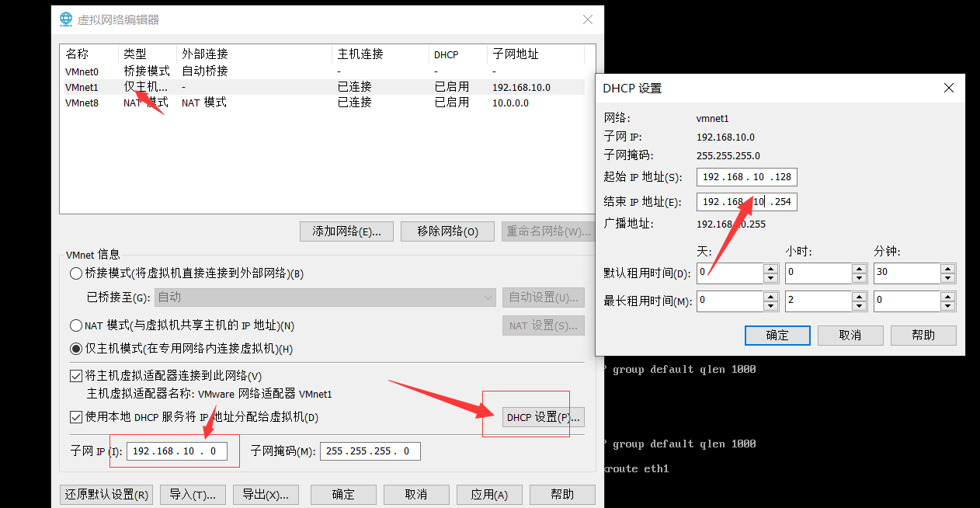980x508 pixels.
Task: Decrease default lease days value
Action: (x=771, y=278)
